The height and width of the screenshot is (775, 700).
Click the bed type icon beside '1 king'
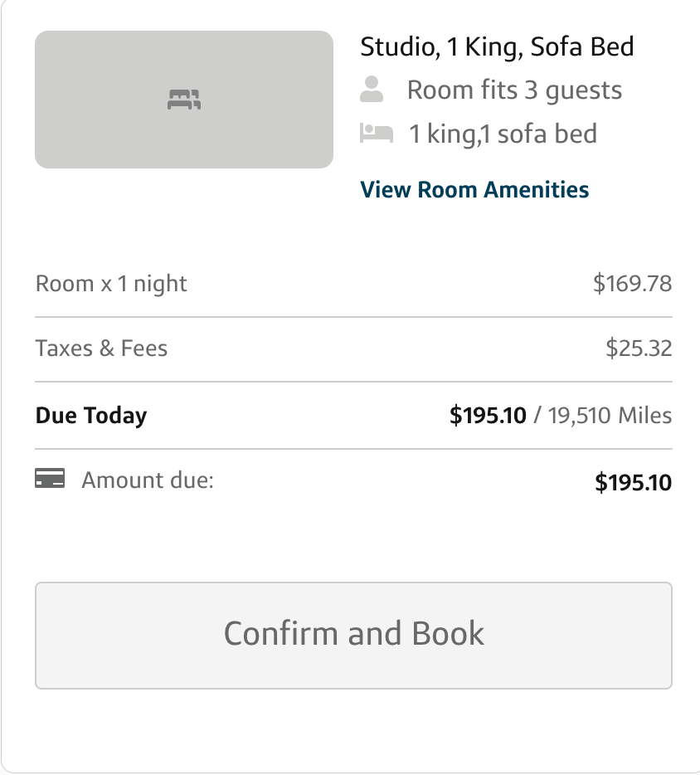click(x=376, y=133)
